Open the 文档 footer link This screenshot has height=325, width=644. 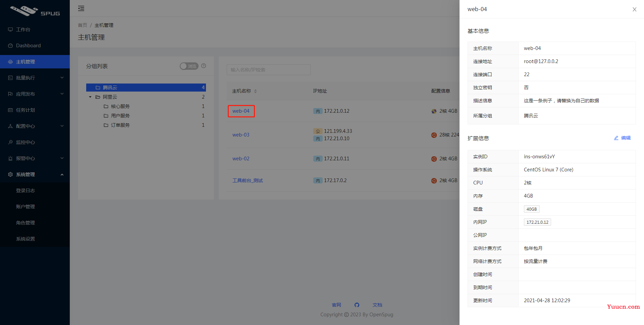pos(377,305)
